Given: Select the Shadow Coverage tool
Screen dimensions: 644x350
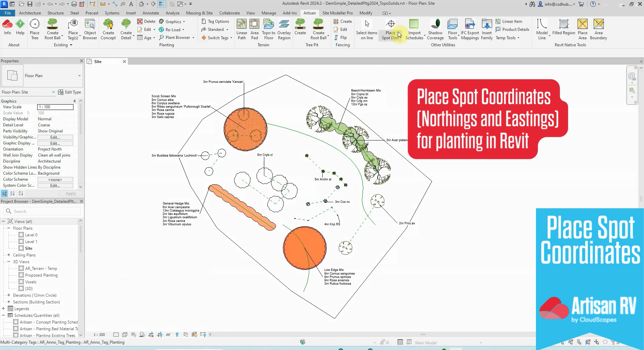Looking at the screenshot, I should [435, 28].
